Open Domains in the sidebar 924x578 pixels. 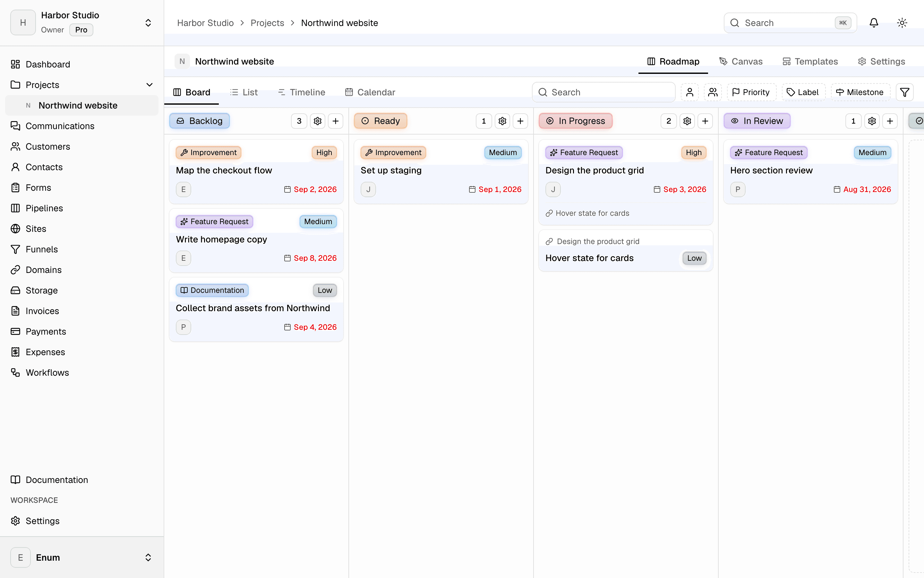click(82, 270)
